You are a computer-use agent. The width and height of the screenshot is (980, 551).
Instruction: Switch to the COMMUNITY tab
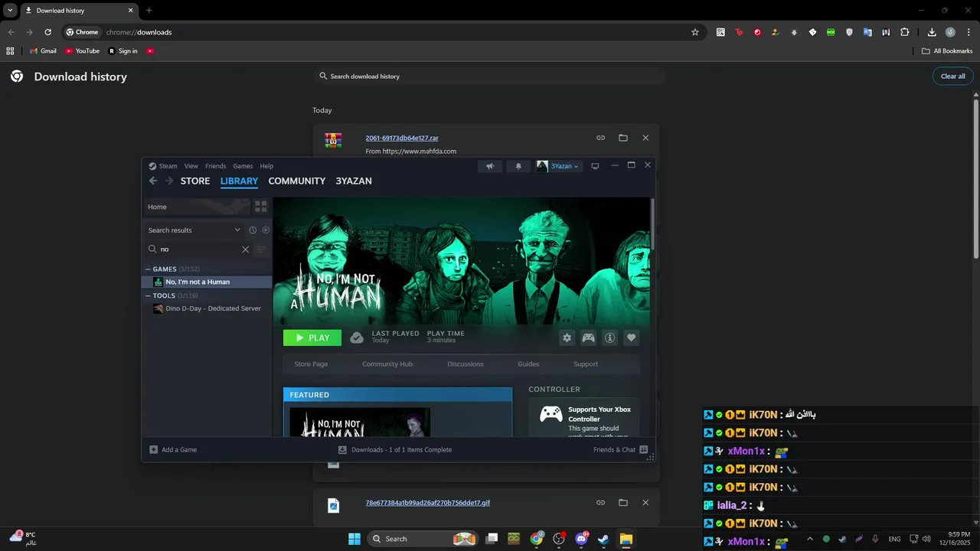297,181
